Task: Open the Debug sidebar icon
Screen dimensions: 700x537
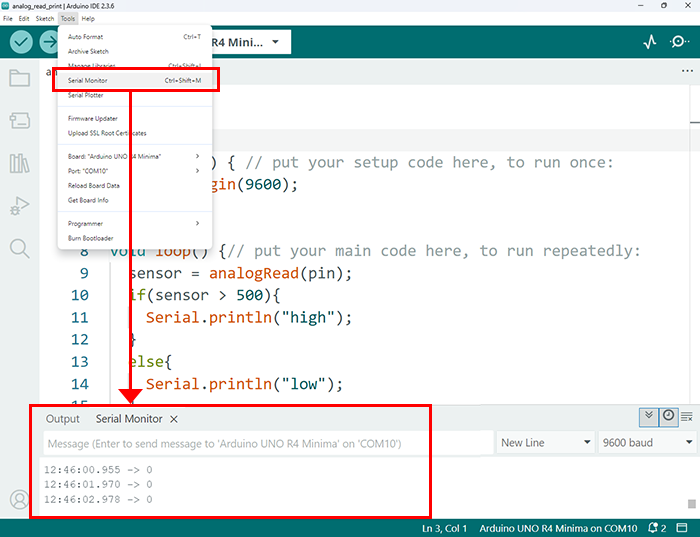Action: (x=20, y=206)
